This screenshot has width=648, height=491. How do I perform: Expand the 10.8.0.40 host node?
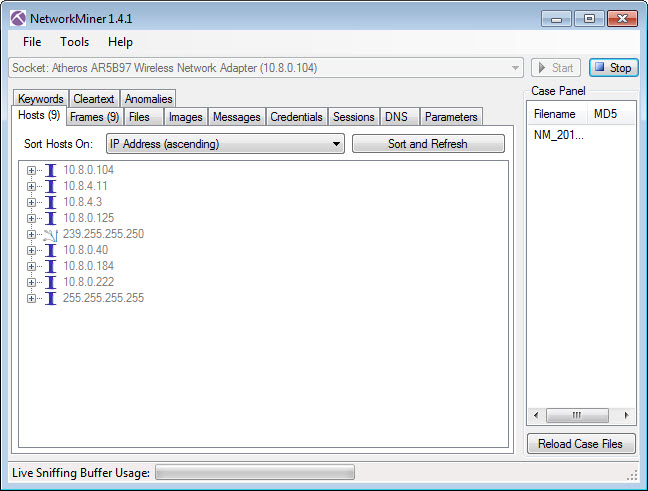tap(31, 250)
